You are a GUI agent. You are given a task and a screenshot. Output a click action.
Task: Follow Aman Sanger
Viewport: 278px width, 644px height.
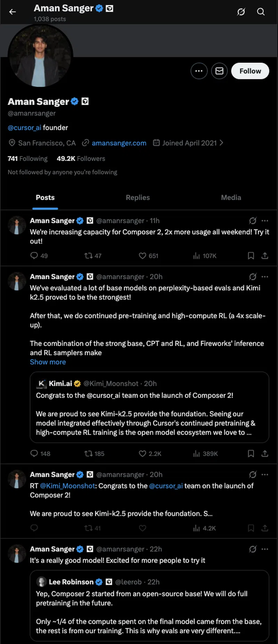pos(250,71)
